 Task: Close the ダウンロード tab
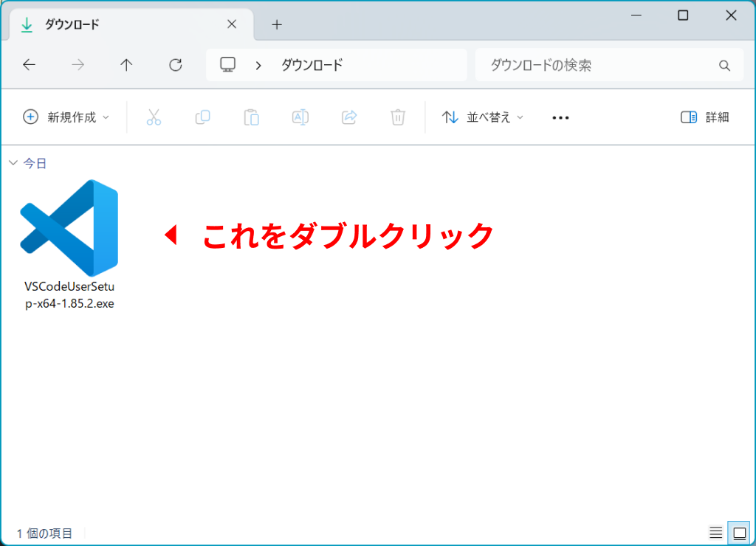pos(231,24)
